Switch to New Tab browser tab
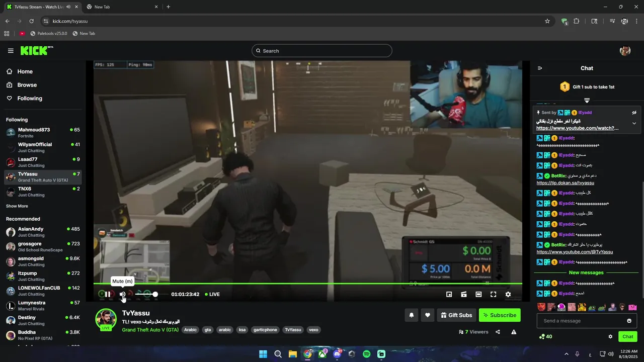This screenshot has height=362, width=644. (121, 7)
